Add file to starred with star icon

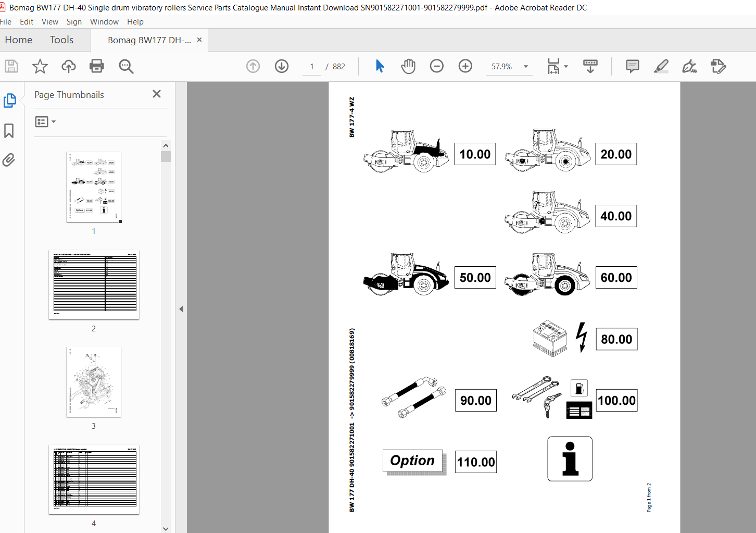[x=40, y=66]
